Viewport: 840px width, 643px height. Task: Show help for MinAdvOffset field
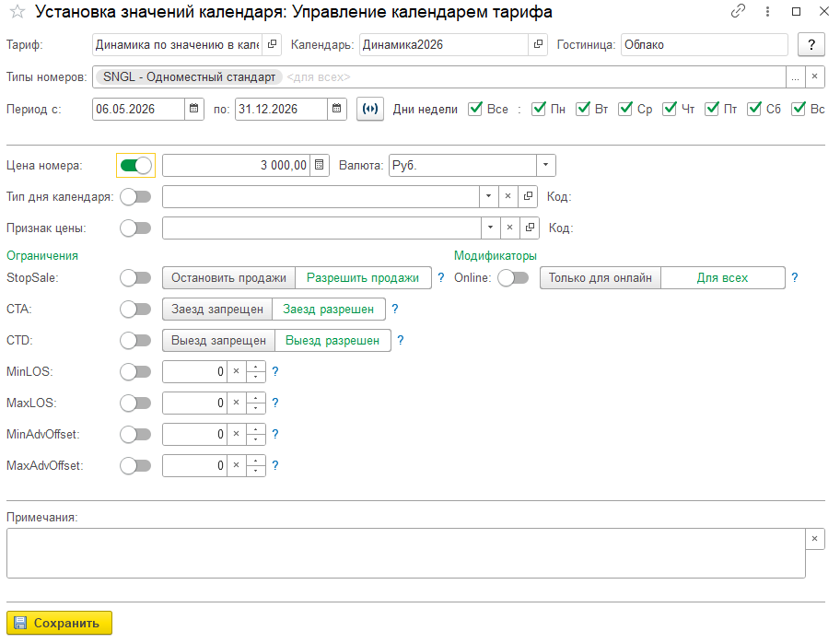click(275, 434)
